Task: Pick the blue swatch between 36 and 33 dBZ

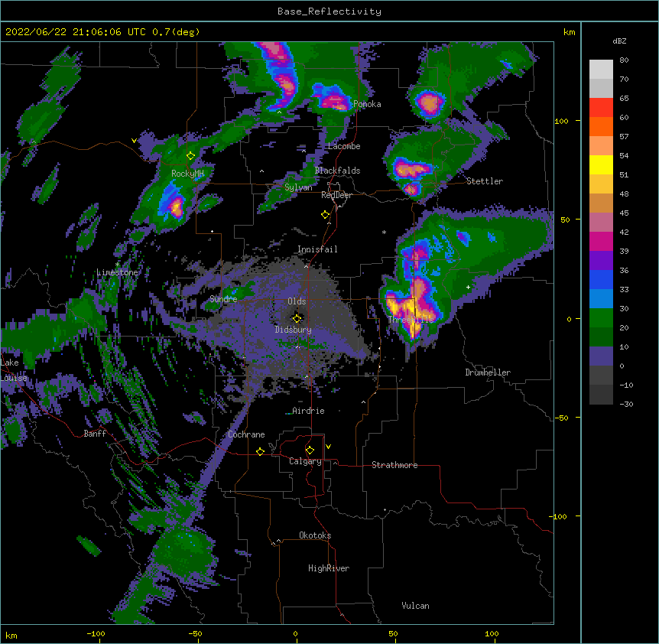Action: (601, 279)
